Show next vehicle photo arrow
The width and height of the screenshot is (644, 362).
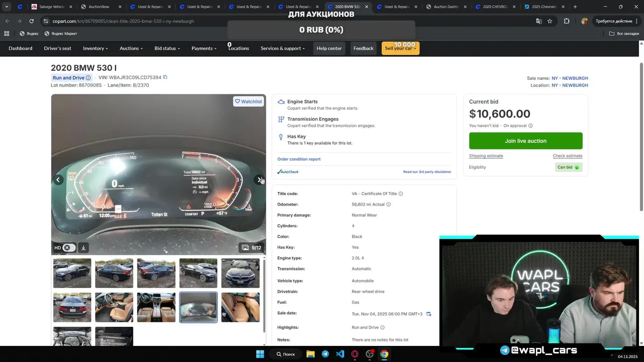259,179
